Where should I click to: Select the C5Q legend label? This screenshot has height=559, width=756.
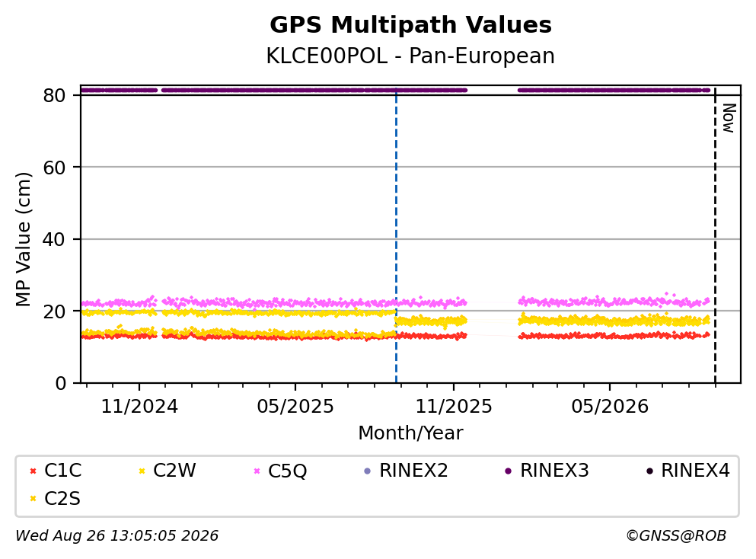pos(287,471)
